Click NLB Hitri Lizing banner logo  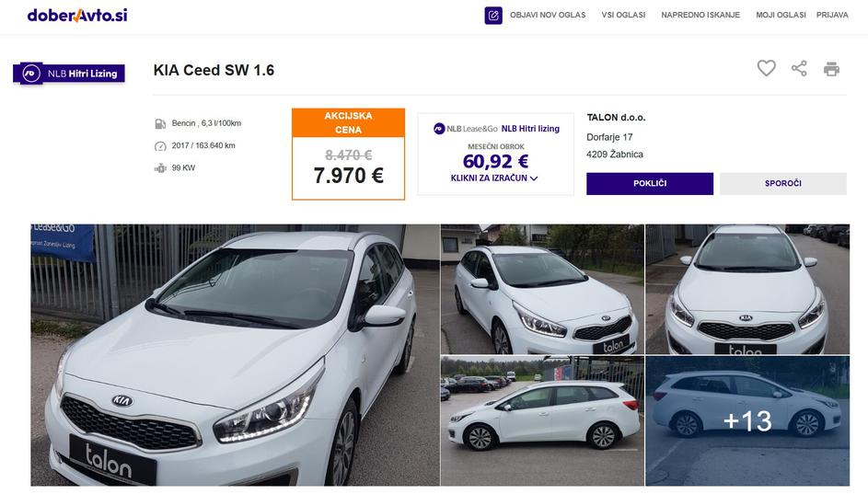tap(69, 73)
